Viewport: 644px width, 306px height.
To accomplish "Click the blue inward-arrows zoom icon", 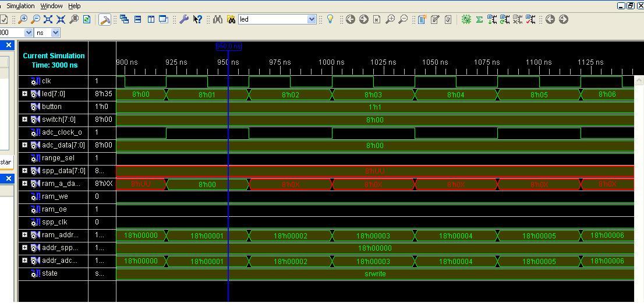I will tap(61, 19).
